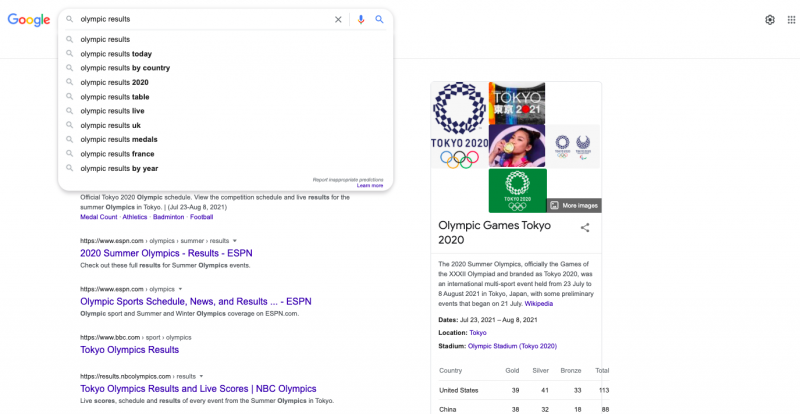
Task: Open the Football sitelink
Action: (202, 217)
